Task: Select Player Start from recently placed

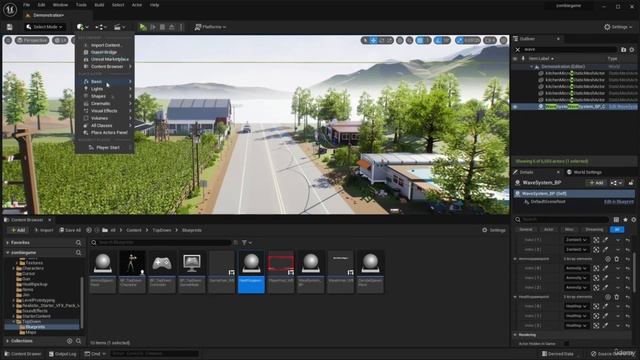Action: [105, 147]
